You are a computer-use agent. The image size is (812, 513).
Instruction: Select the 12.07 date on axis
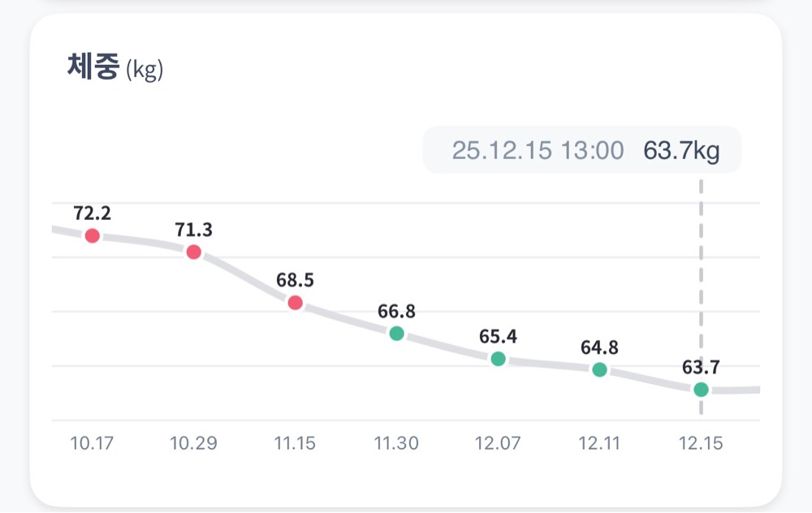point(498,444)
